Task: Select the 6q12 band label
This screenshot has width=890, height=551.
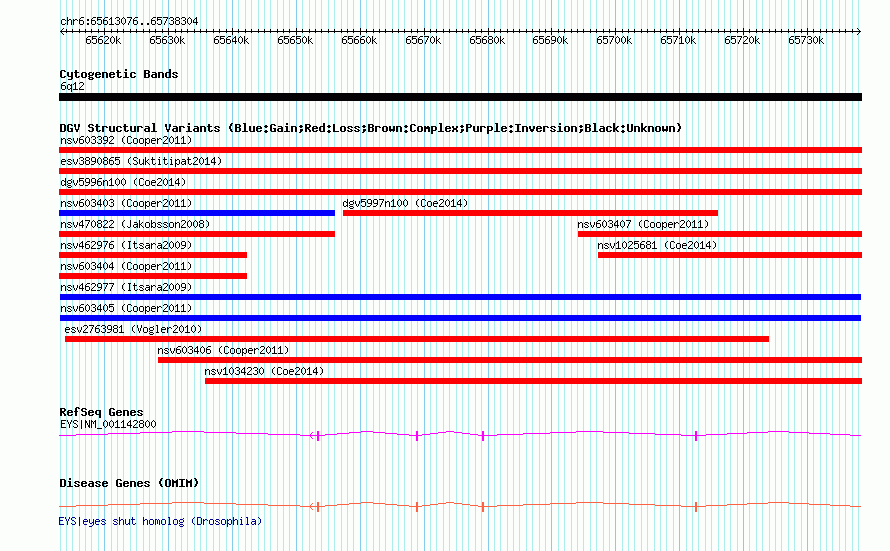Action: tap(72, 86)
